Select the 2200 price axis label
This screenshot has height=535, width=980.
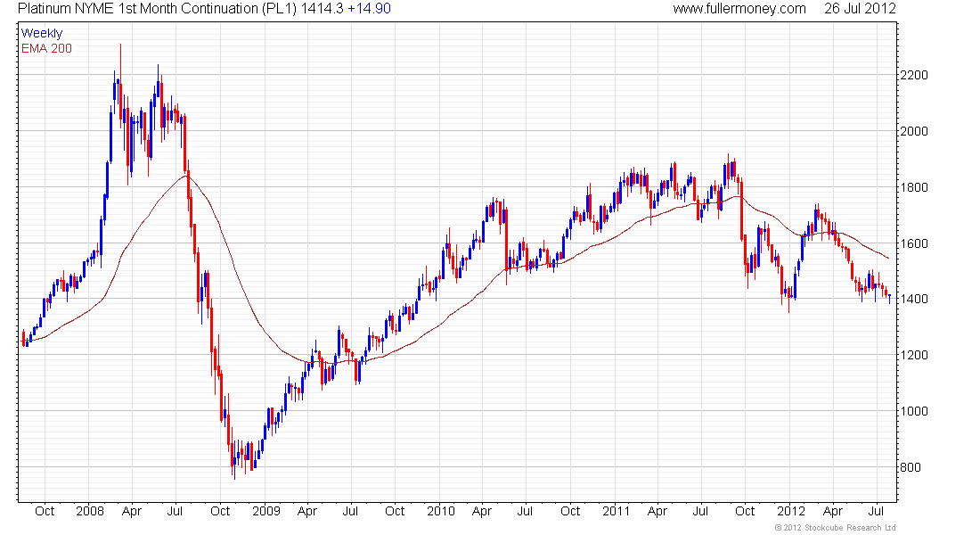914,75
